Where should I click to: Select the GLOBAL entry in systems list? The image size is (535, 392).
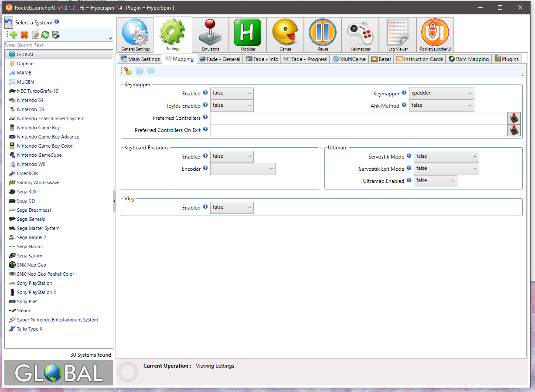coord(59,54)
